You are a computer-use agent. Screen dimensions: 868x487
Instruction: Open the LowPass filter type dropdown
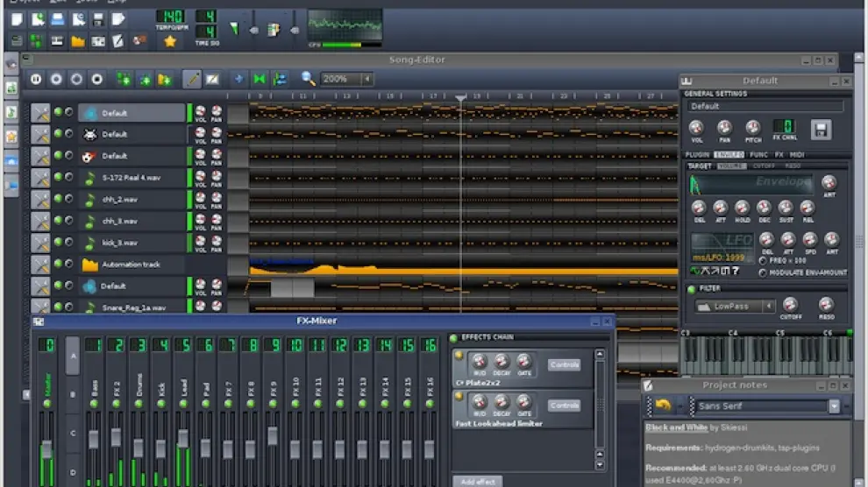click(768, 307)
